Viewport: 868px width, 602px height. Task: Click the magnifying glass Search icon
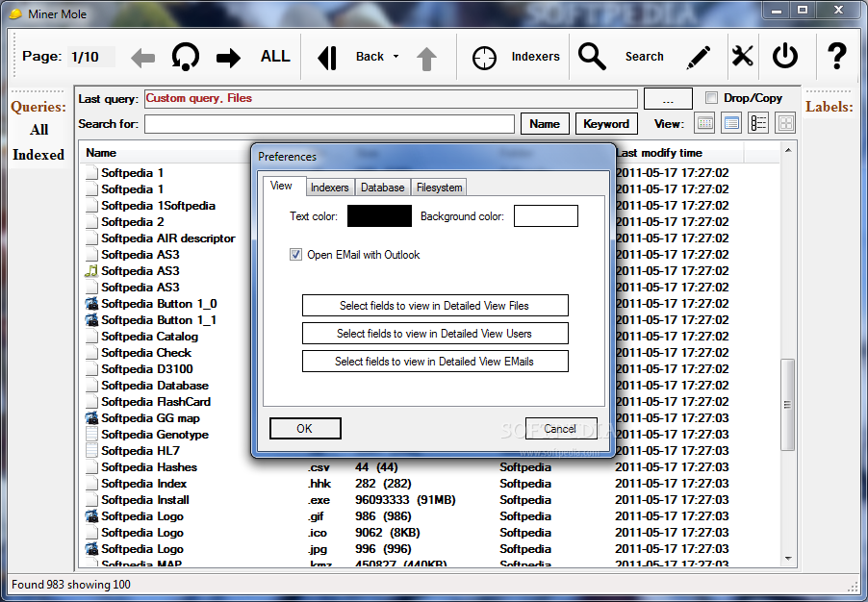click(593, 57)
